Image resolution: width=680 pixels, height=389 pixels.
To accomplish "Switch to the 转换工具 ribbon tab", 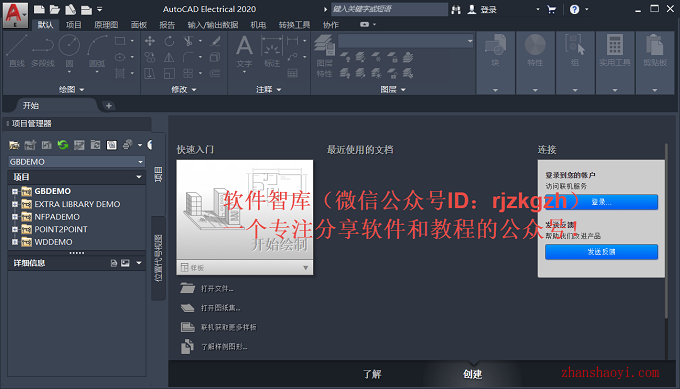I will 294,25.
